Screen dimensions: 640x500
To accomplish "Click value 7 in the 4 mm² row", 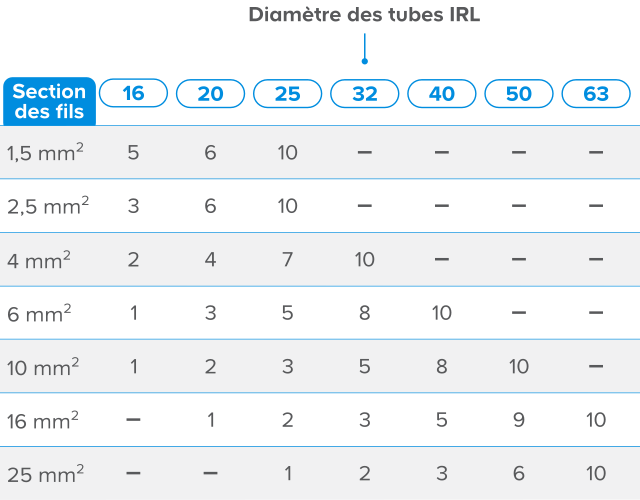I will 287,260.
